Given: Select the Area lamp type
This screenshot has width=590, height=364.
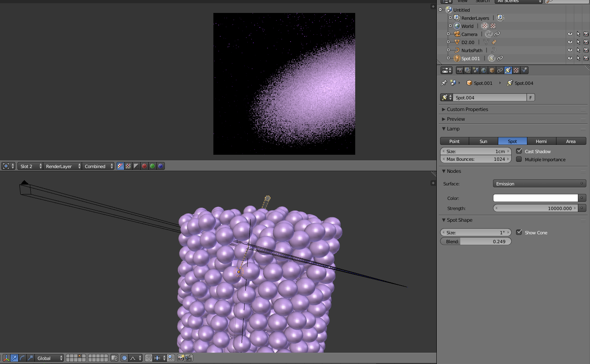Looking at the screenshot, I should 571,141.
